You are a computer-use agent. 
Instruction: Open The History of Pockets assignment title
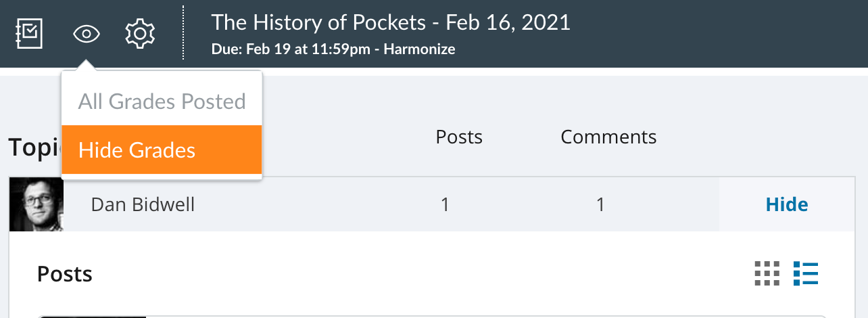pyautogui.click(x=391, y=22)
